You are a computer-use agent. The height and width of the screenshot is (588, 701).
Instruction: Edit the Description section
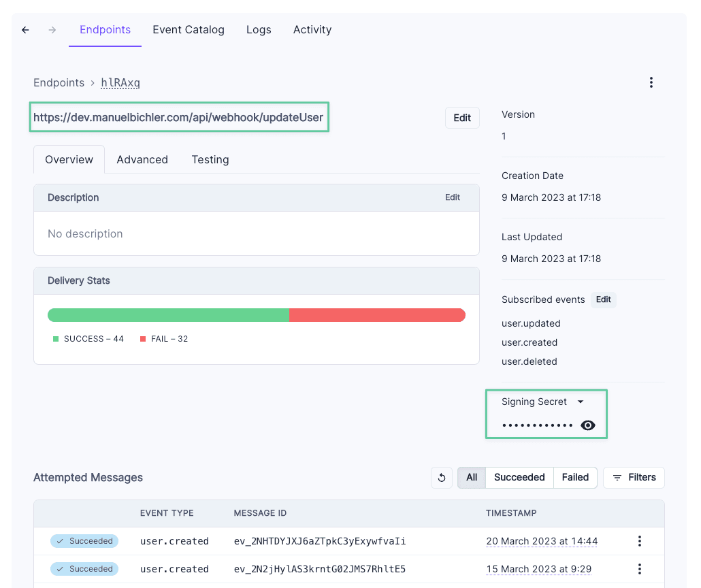(453, 197)
